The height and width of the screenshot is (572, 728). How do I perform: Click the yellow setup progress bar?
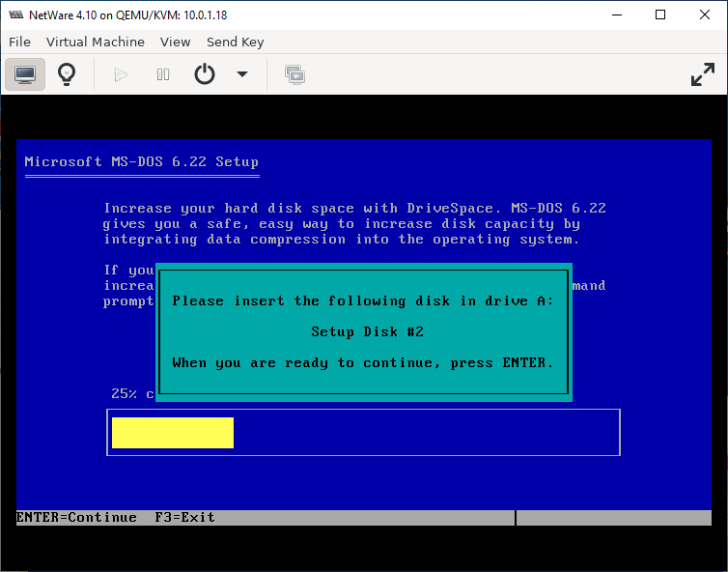tap(173, 433)
